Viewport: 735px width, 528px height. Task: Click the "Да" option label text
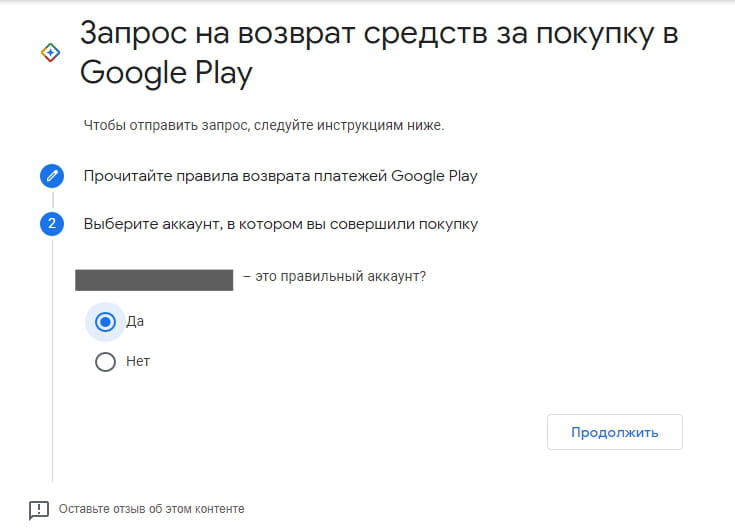pyautogui.click(x=136, y=322)
